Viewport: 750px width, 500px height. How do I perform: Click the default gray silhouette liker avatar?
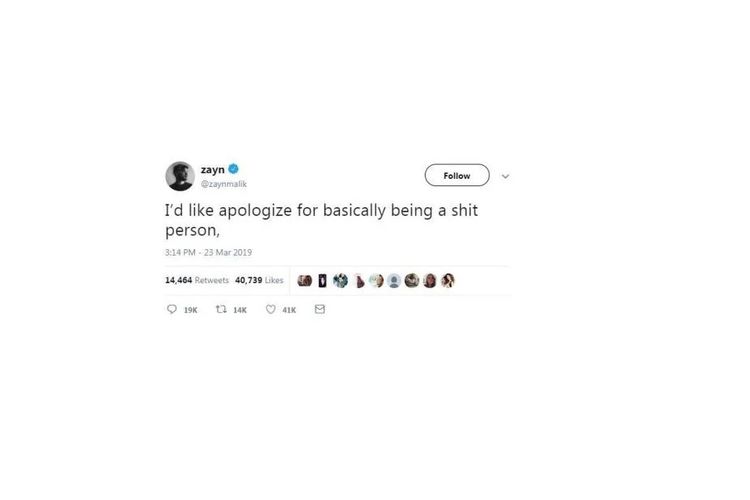394,280
